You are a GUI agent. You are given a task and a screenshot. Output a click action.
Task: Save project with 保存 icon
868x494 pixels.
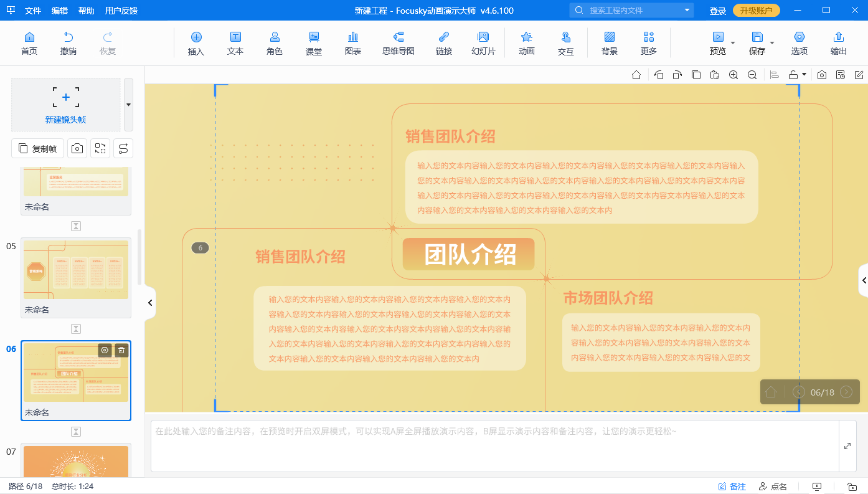(757, 43)
